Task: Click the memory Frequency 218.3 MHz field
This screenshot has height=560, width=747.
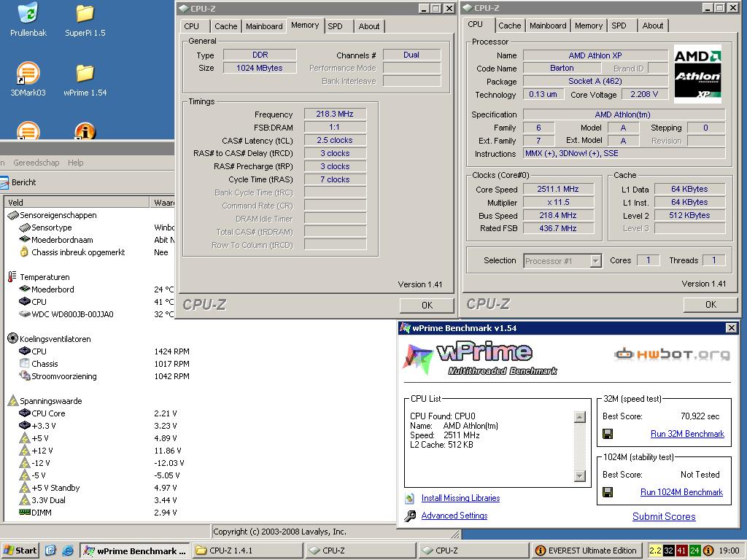Action: (x=335, y=114)
